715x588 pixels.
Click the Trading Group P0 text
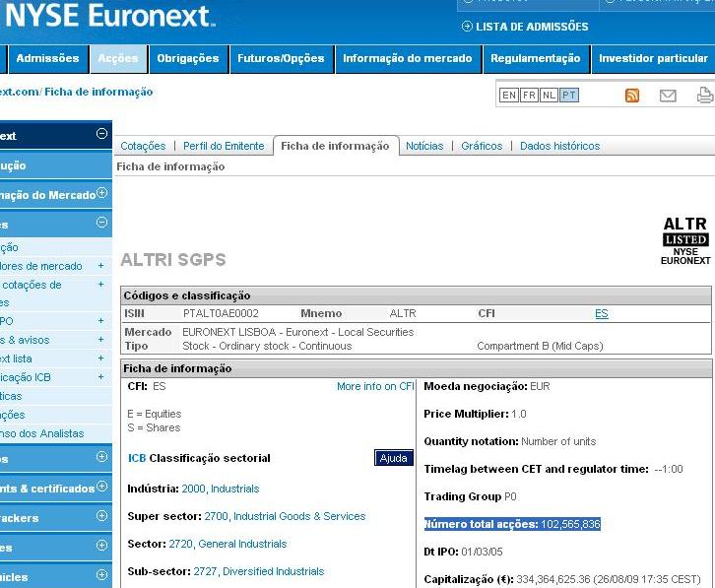[470, 496]
